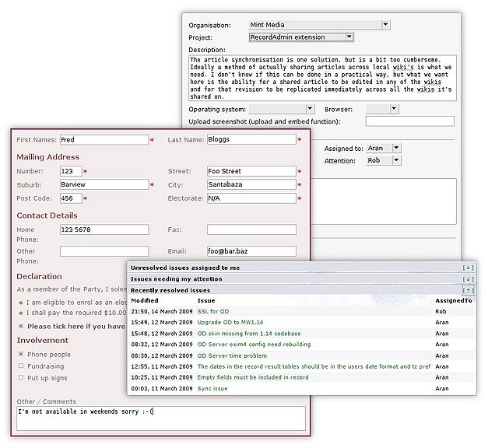Screen dimensions: 488x448
Task: Click in the Description text area
Action: point(322,78)
